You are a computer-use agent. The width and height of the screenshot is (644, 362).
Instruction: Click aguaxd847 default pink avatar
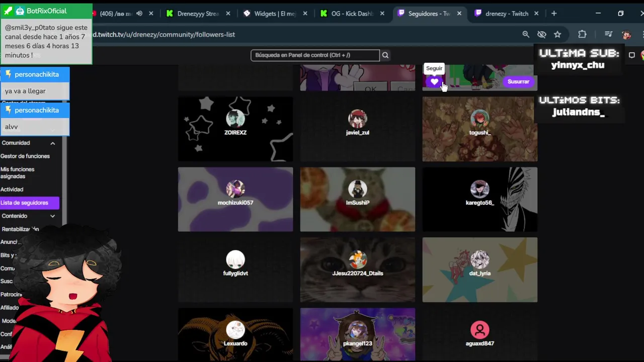[480, 330]
